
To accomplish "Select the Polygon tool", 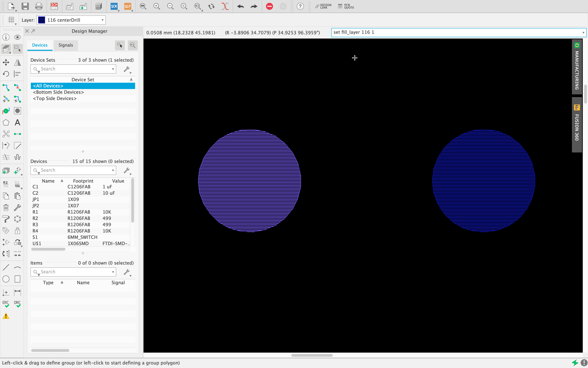I will tap(6, 122).
